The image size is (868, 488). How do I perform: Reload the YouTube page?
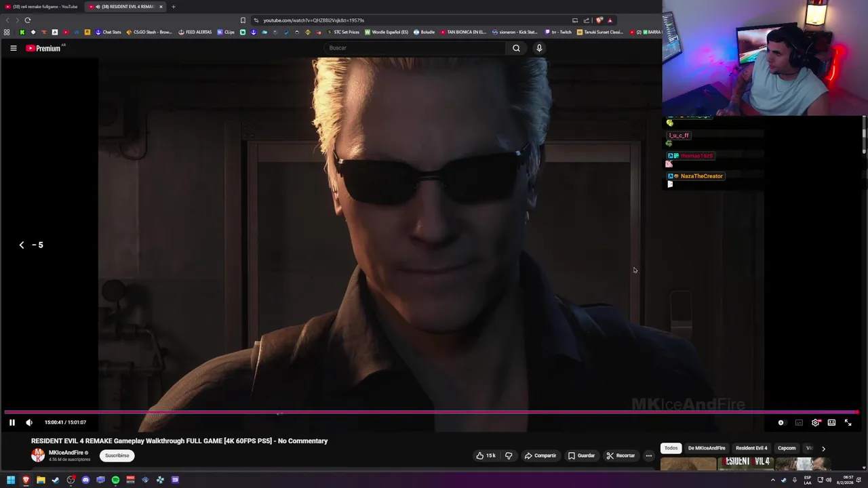coord(28,20)
